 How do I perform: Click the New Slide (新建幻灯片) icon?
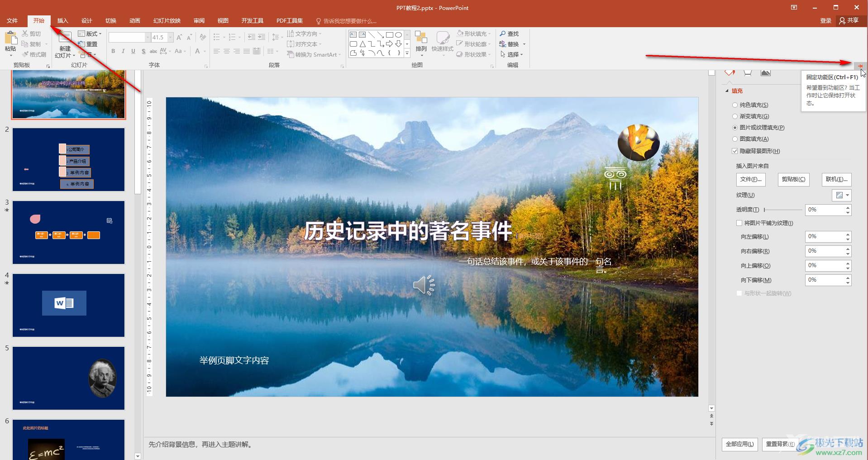tap(65, 38)
